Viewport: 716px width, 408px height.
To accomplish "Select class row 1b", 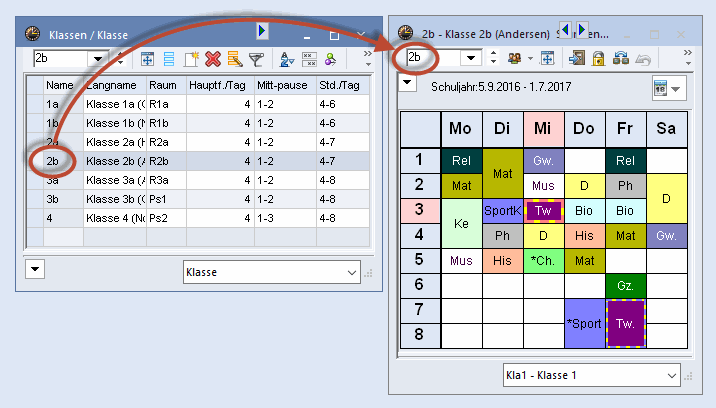I will click(198, 123).
